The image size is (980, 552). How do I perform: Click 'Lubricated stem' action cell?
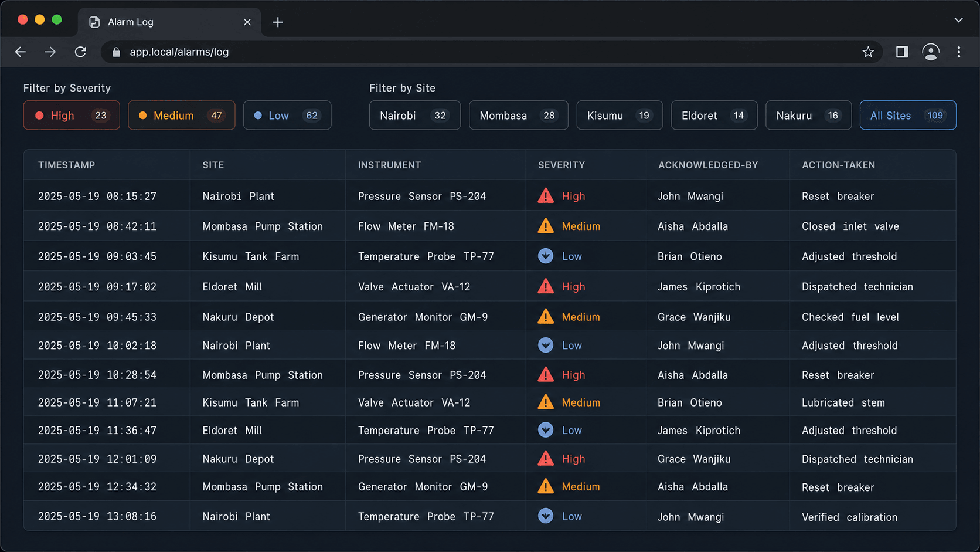click(843, 403)
